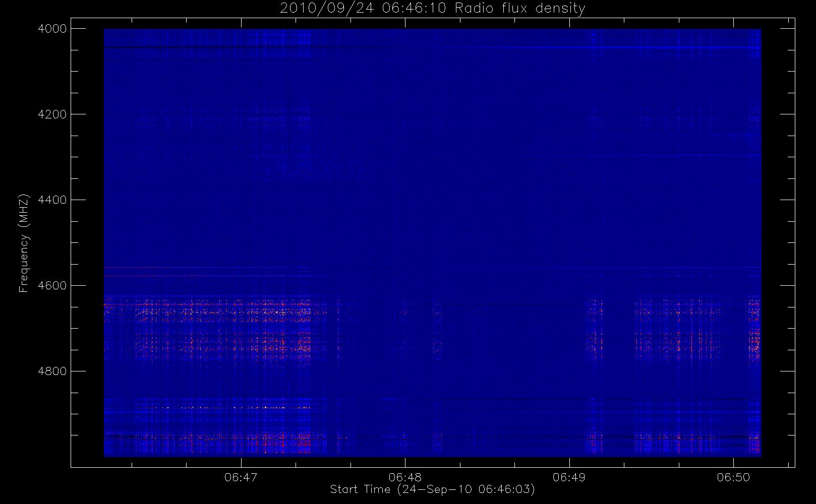Click the 4000 frequency axis label

(52, 29)
